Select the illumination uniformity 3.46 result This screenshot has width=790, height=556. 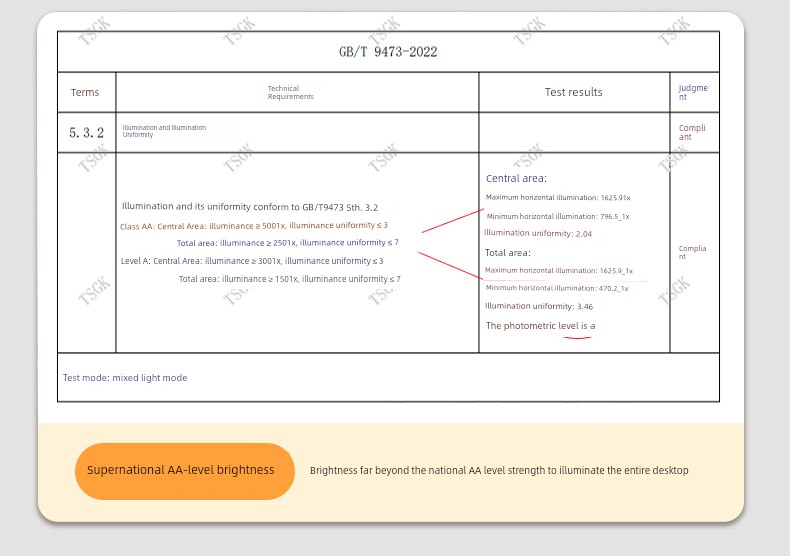pos(539,307)
